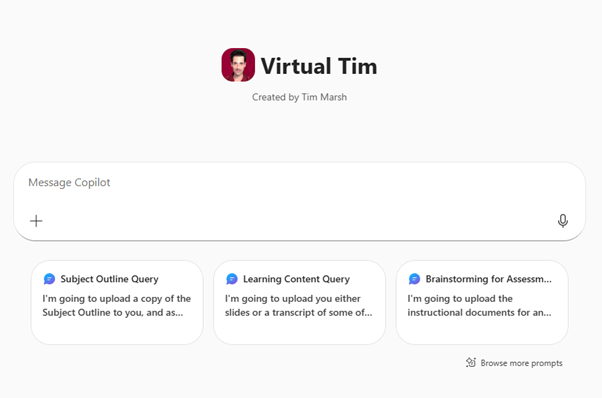
Task: Click the Virtual Tim avatar image
Action: click(238, 65)
